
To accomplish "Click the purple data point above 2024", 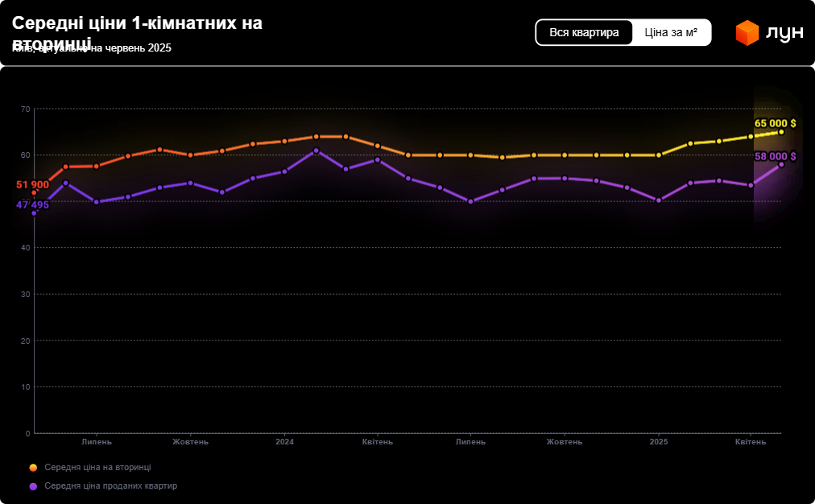I will [x=284, y=171].
